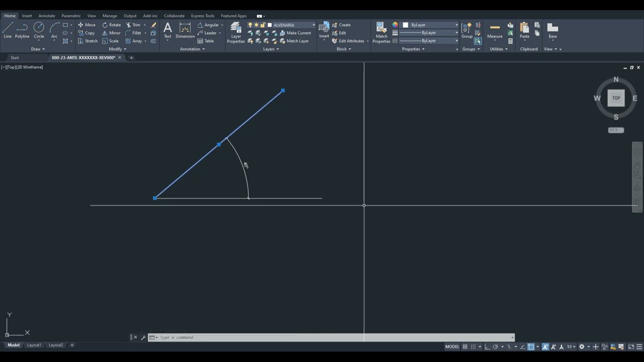
Task: Click the Leader annotation button
Action: pyautogui.click(x=207, y=33)
